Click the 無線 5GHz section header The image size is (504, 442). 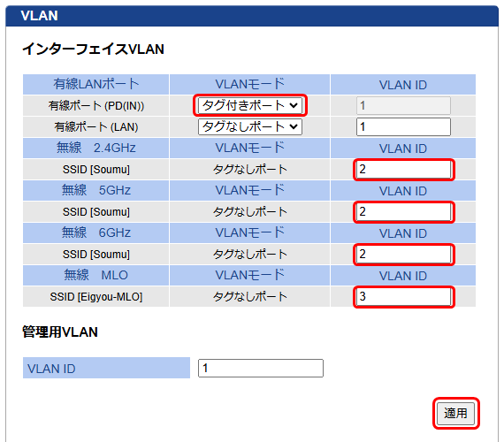click(95, 190)
